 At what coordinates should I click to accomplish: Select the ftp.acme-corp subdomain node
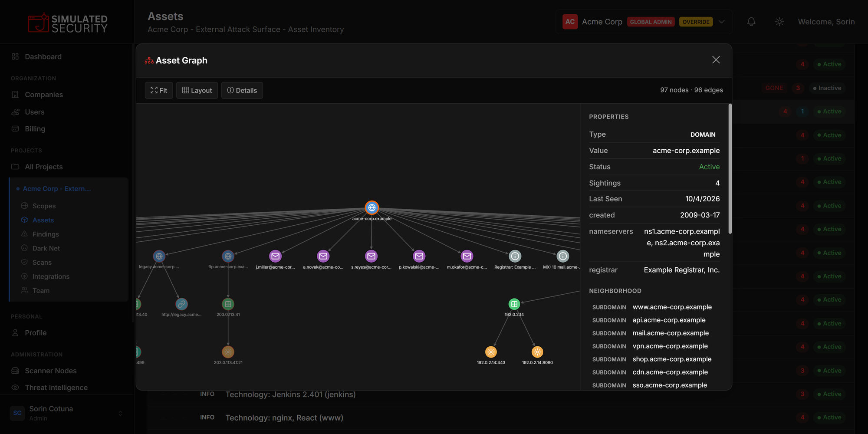228,256
